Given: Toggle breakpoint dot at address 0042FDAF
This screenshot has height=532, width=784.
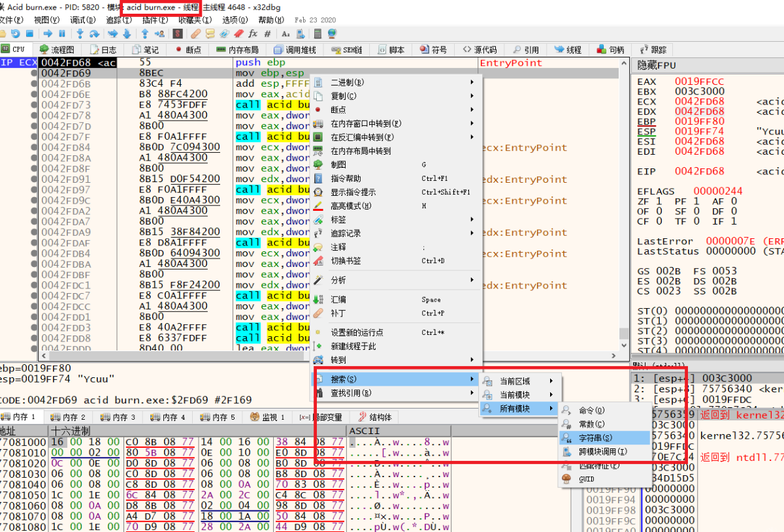Looking at the screenshot, I should pyautogui.click(x=33, y=243).
